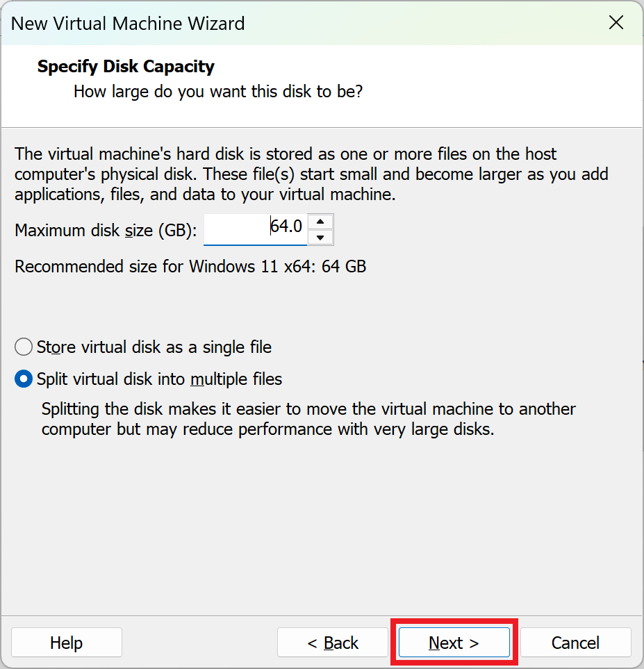
Task: Cancel the New Virtual Machine Wizard
Action: click(575, 643)
